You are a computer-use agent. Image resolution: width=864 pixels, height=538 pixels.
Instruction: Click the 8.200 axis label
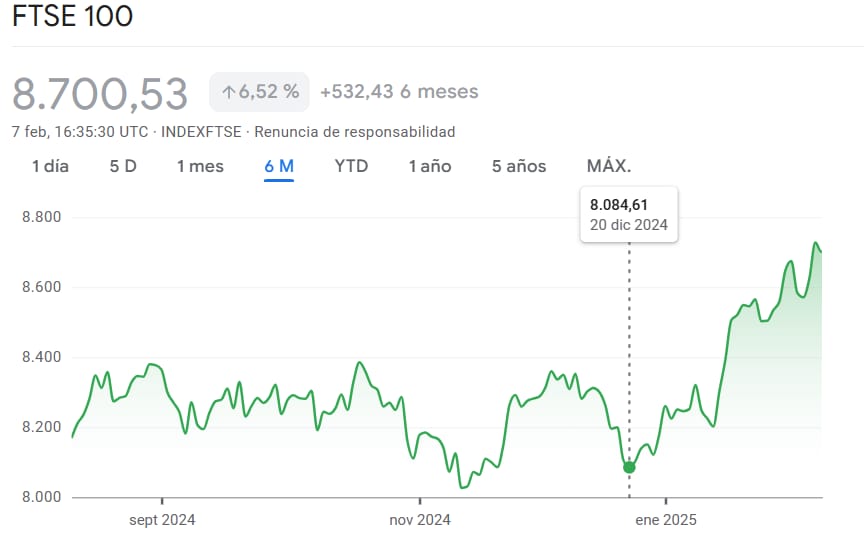[41, 427]
